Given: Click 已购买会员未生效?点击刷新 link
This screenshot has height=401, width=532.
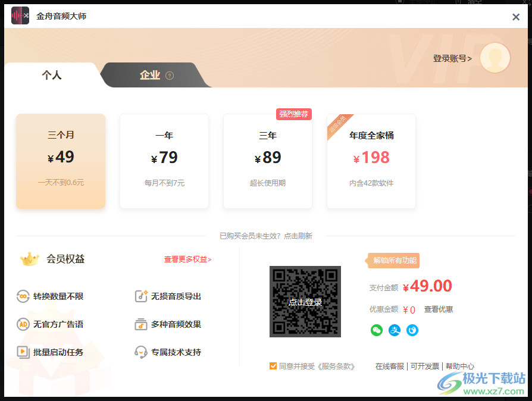Looking at the screenshot, I should [266, 236].
